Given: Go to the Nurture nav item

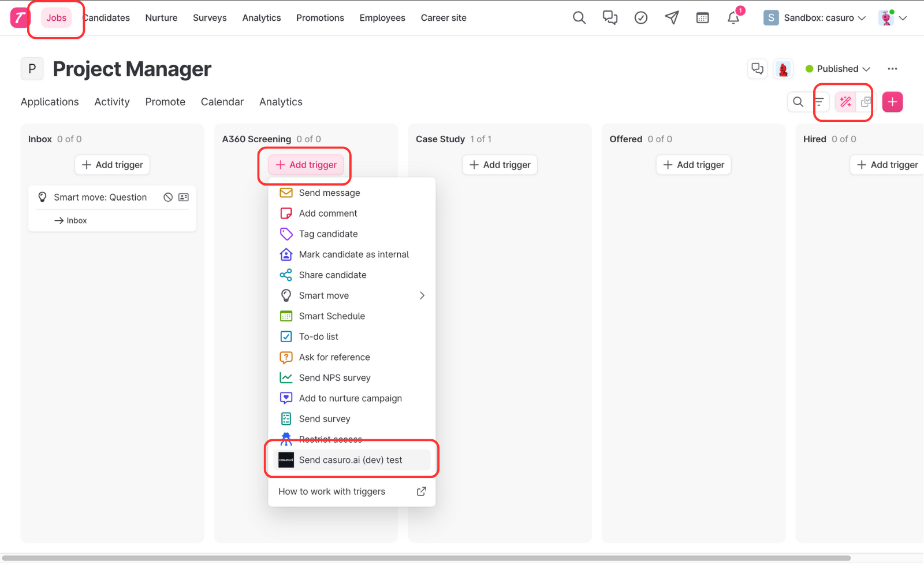Looking at the screenshot, I should point(161,18).
